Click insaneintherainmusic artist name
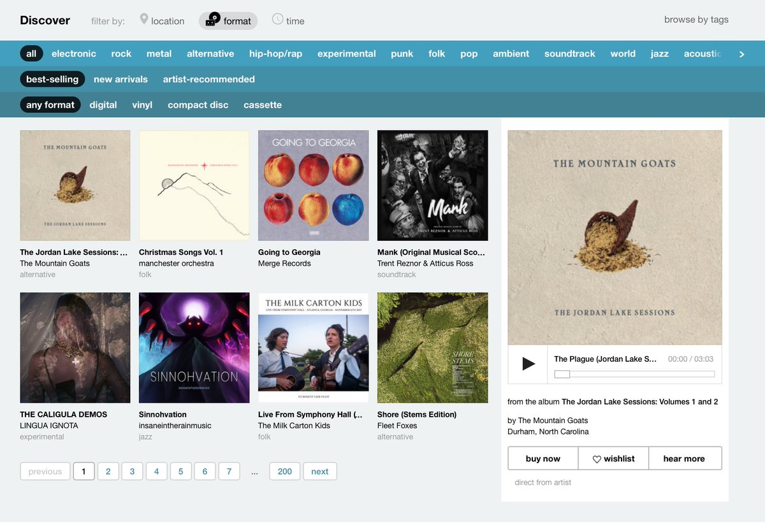The image size is (765, 532). (175, 426)
